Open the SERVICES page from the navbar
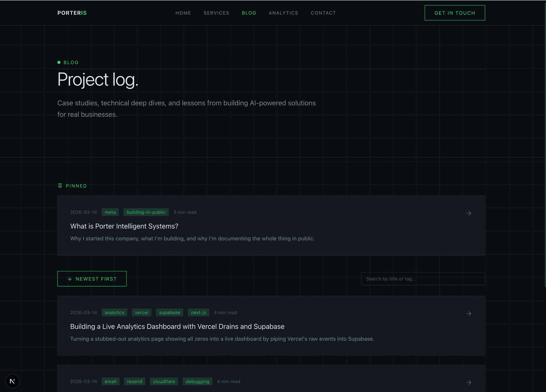Image resolution: width=546 pixels, height=392 pixels. pyautogui.click(x=216, y=13)
